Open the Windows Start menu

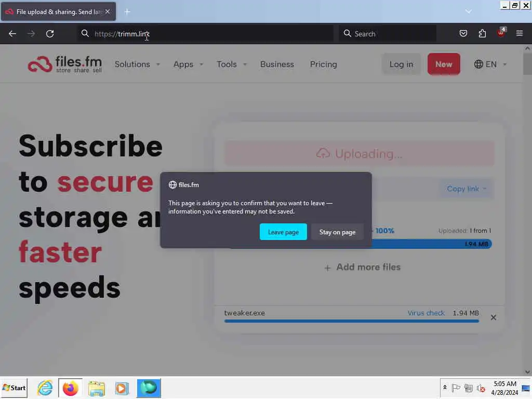[14, 388]
